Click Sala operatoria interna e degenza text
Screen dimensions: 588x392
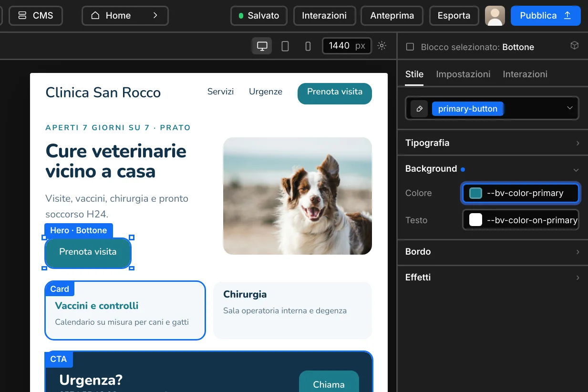[285, 311]
